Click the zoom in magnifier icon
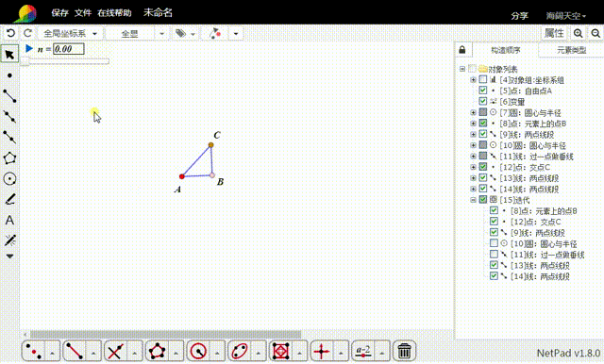Screen dimensions: 604x364 (578, 33)
